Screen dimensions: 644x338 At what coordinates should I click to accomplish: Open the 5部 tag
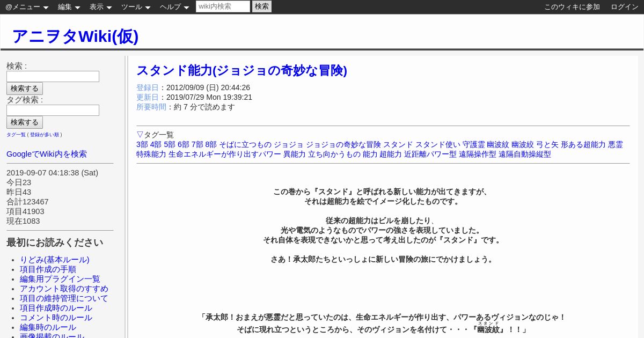coord(170,144)
